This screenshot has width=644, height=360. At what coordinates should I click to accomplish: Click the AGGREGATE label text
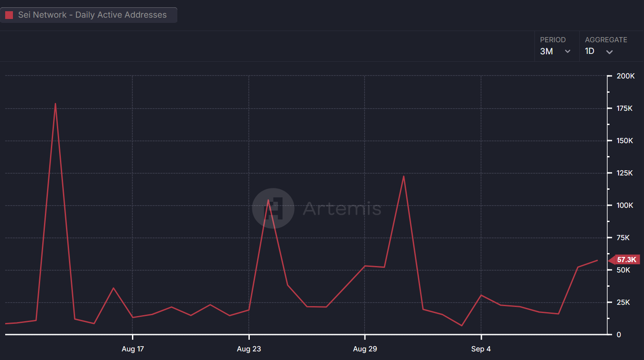pos(606,40)
